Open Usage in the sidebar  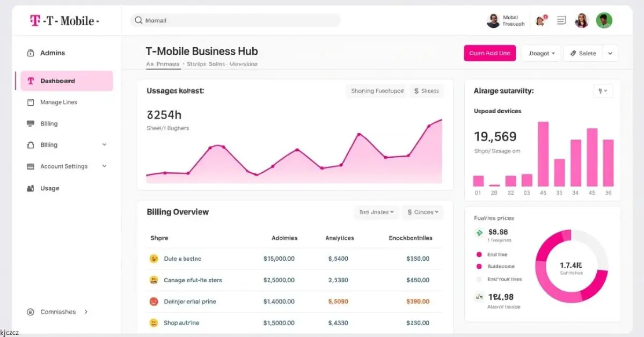pyautogui.click(x=50, y=188)
